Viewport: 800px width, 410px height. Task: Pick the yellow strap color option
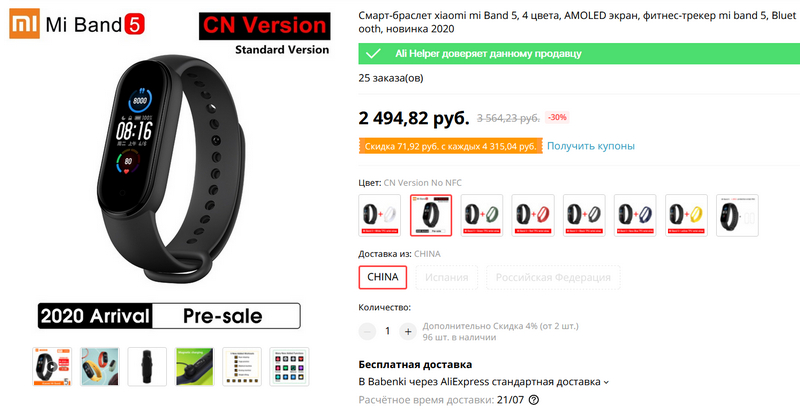coord(686,215)
